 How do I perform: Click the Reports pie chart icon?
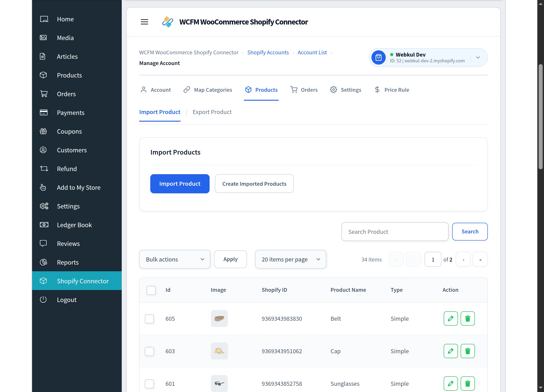43,262
